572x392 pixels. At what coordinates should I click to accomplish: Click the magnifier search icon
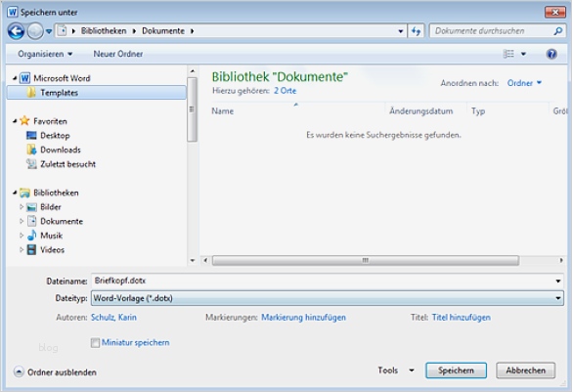click(x=557, y=31)
